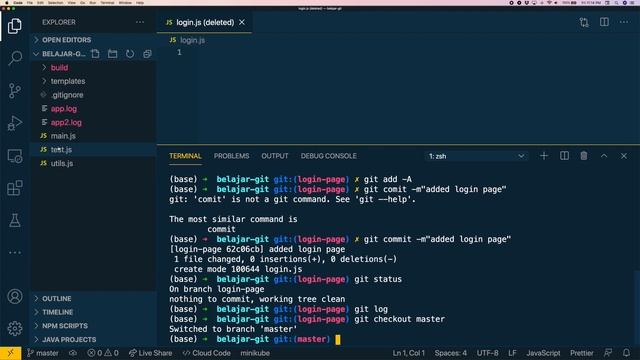Expand the Timeline section
Screen dimensions: 640x360
click(94, 312)
